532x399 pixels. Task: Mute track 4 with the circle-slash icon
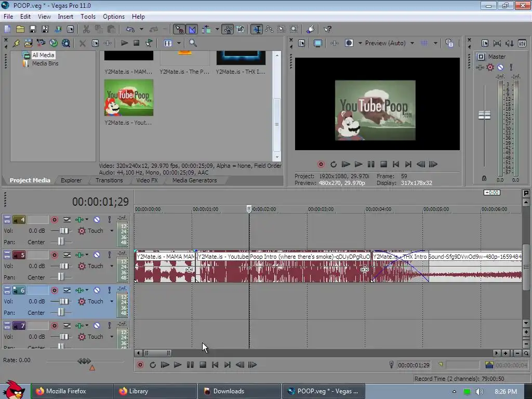click(x=97, y=220)
